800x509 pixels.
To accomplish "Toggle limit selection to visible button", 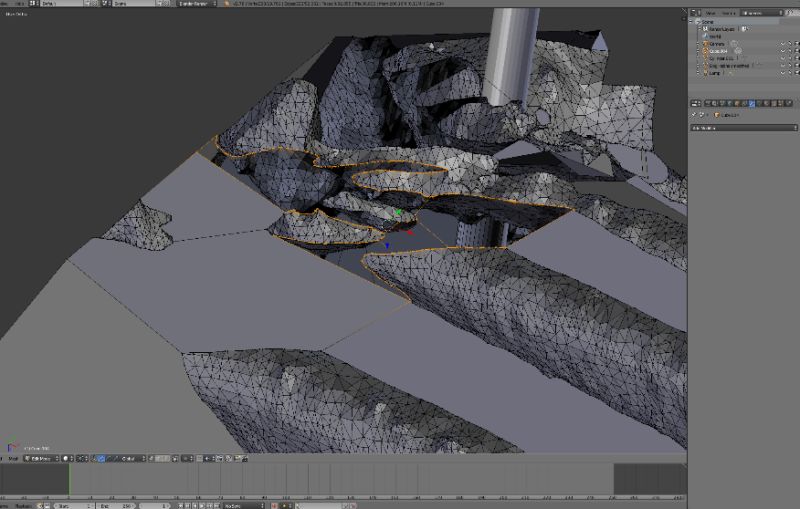I will click(x=175, y=459).
